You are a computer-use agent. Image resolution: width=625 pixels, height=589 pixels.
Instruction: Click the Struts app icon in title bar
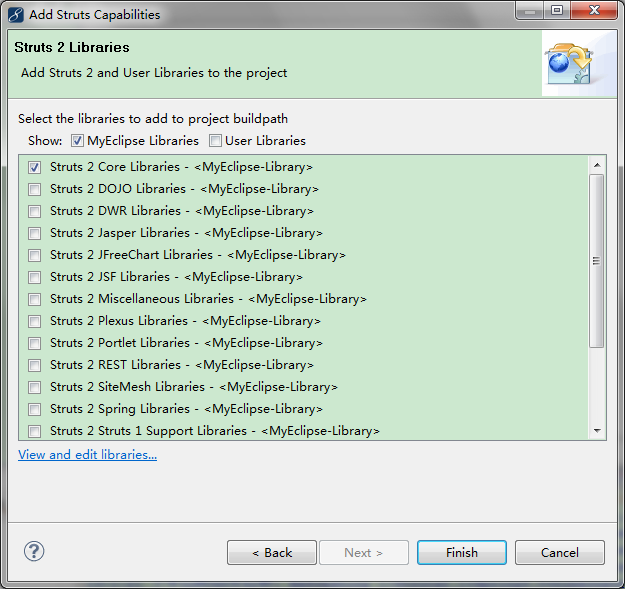pyautogui.click(x=16, y=15)
